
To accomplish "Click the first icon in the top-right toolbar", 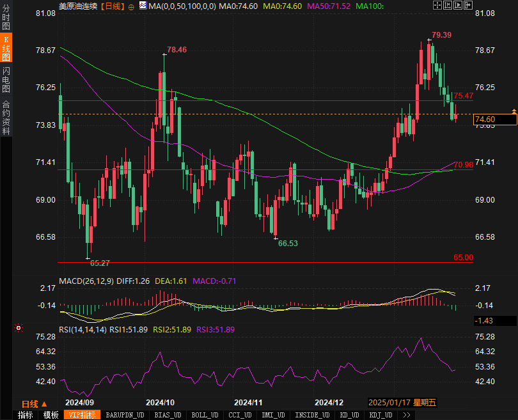I will 437,6.
